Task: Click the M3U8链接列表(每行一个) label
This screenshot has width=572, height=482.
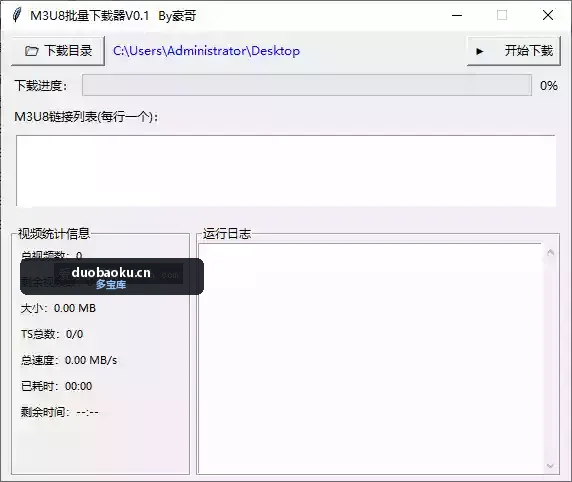Action: [86, 117]
